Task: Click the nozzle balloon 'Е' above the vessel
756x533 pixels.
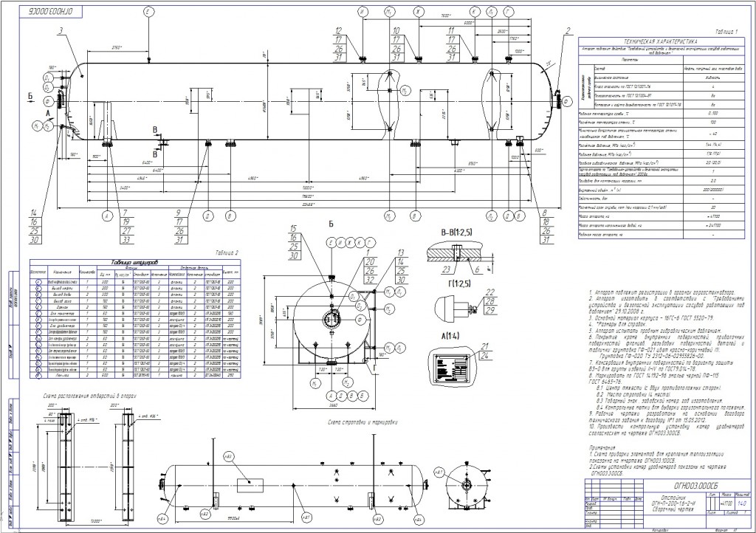Action: (148, 12)
